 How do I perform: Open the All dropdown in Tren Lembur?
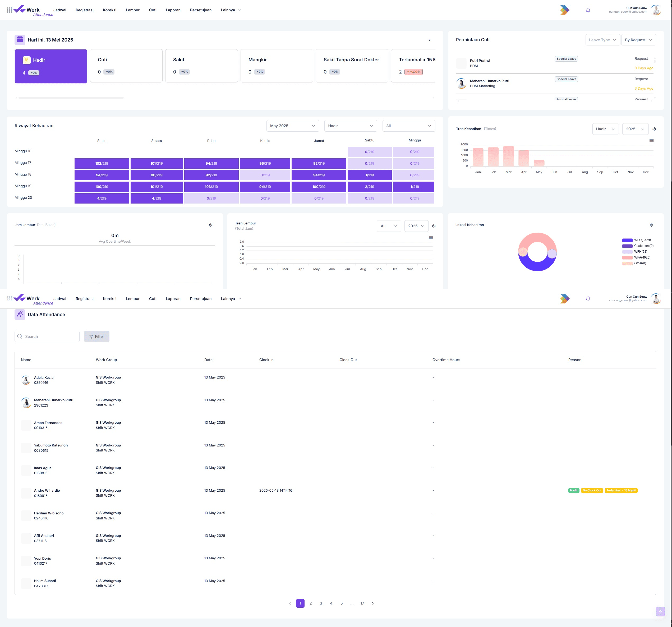coord(389,226)
